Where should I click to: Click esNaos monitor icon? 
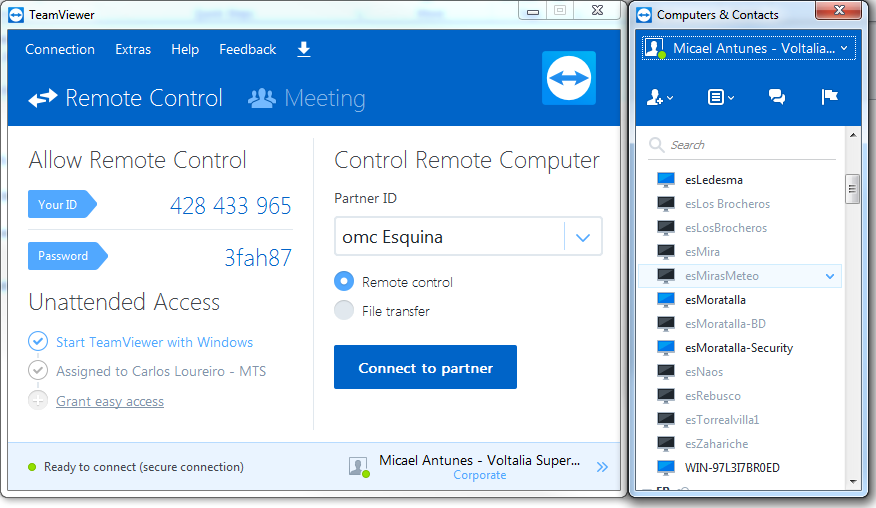tap(666, 372)
